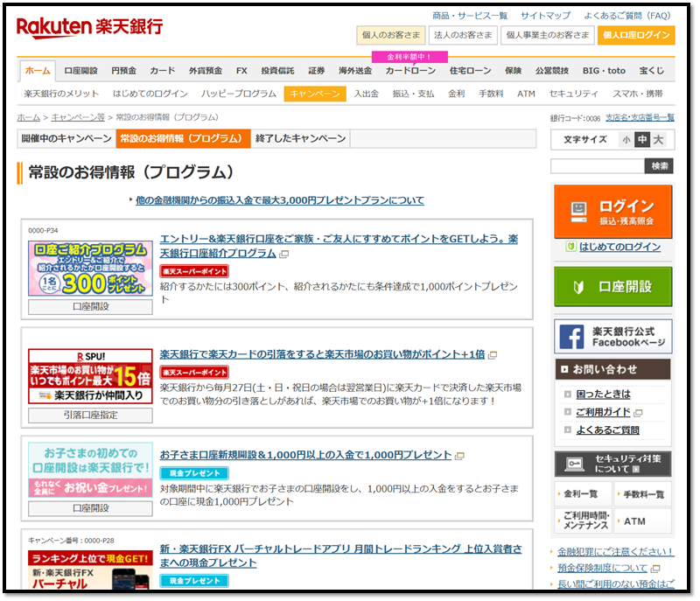Switch to 終了したキャンペーン tab
700x601 pixels.
(300, 139)
